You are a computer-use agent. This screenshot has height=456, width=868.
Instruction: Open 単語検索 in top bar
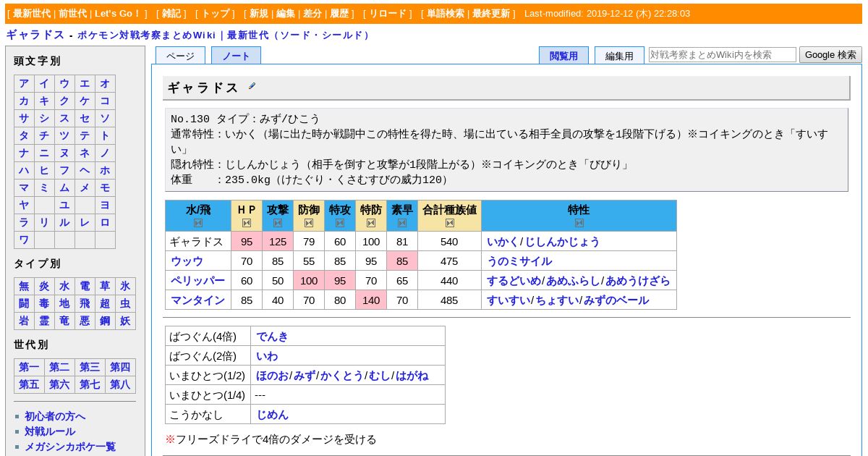[x=446, y=14]
